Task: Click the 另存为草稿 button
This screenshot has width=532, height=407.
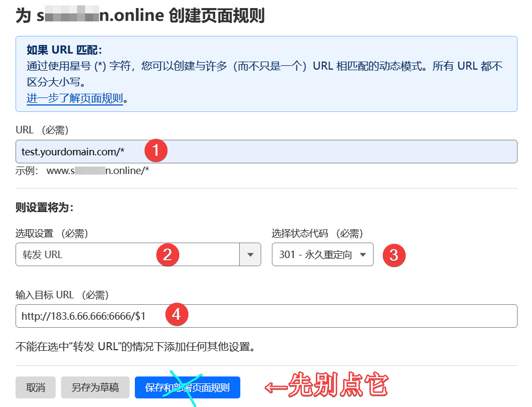Action: tap(95, 387)
